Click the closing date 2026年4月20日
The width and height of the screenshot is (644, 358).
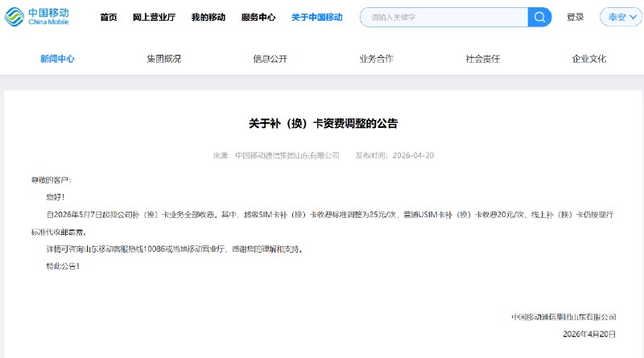[x=589, y=334]
